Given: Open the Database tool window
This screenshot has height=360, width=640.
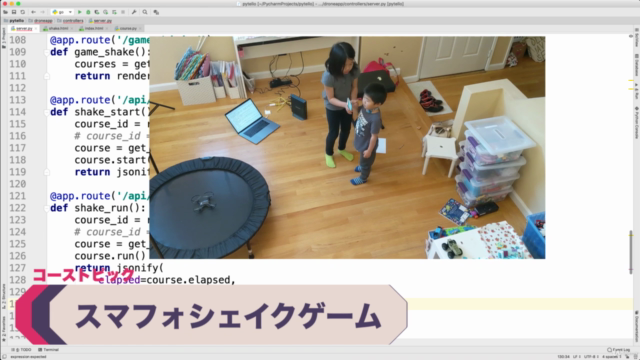Looking at the screenshot, I should coord(636,64).
